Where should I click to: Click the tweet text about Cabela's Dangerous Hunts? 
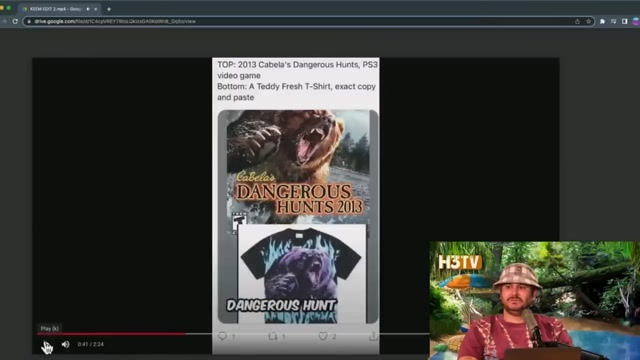(297, 81)
